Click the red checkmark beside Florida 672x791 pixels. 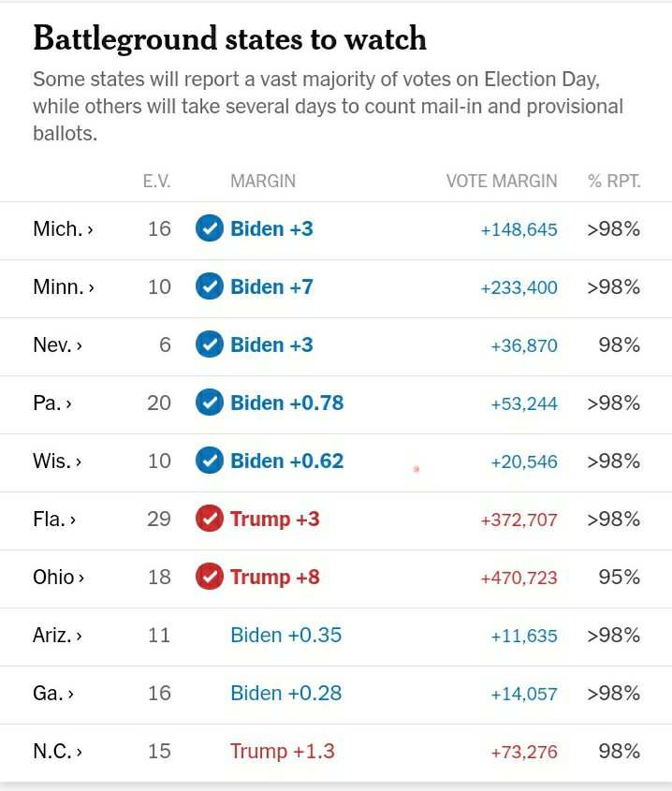(210, 519)
